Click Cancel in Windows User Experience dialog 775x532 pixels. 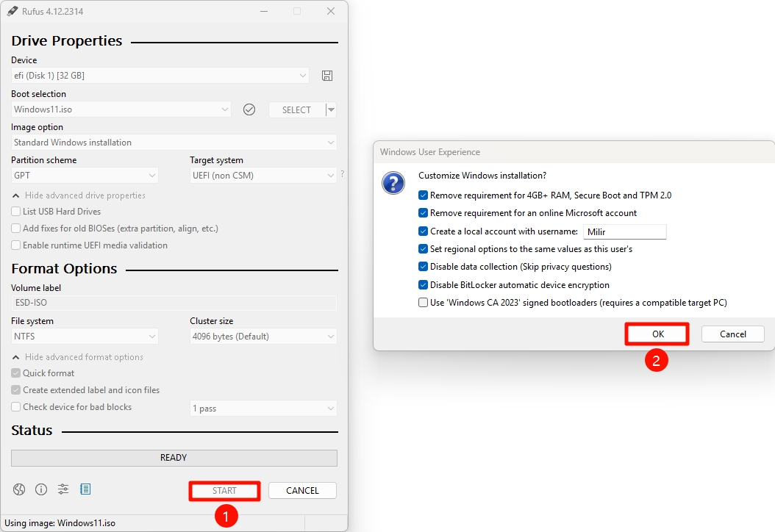(733, 334)
